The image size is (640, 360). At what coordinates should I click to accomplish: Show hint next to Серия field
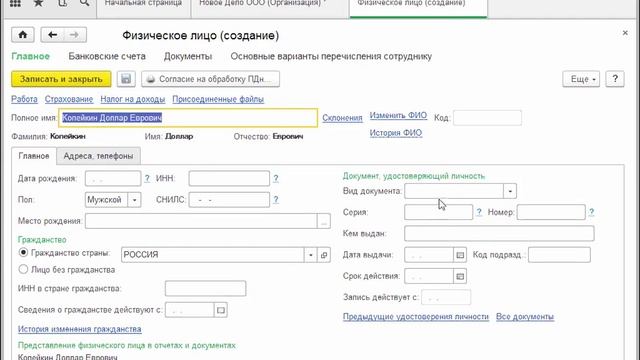pos(479,212)
